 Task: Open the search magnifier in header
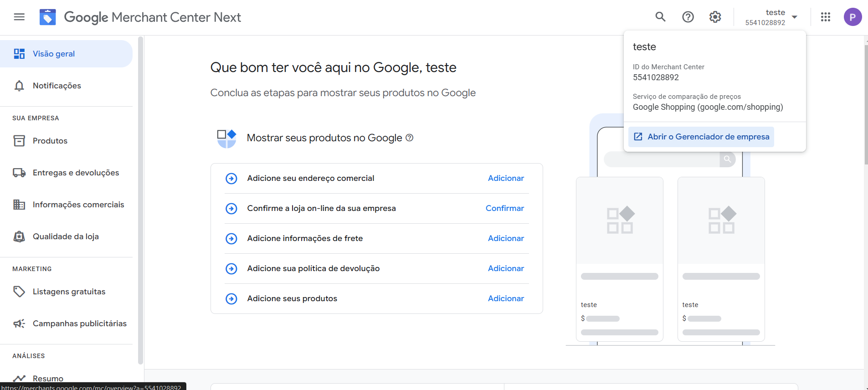pos(660,17)
